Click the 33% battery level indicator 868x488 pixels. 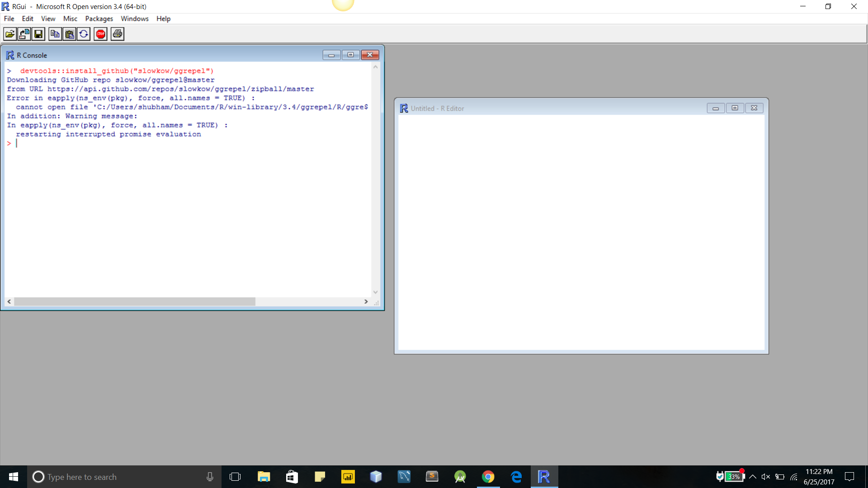733,477
